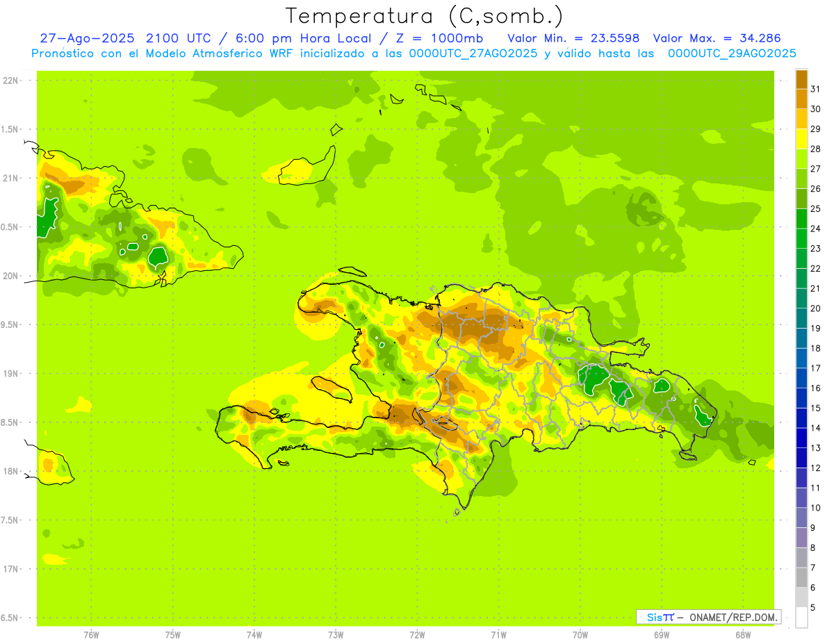Screen dimensions: 834x644
Task: Click the 20N latitude axis label
Action: [x=10, y=276]
